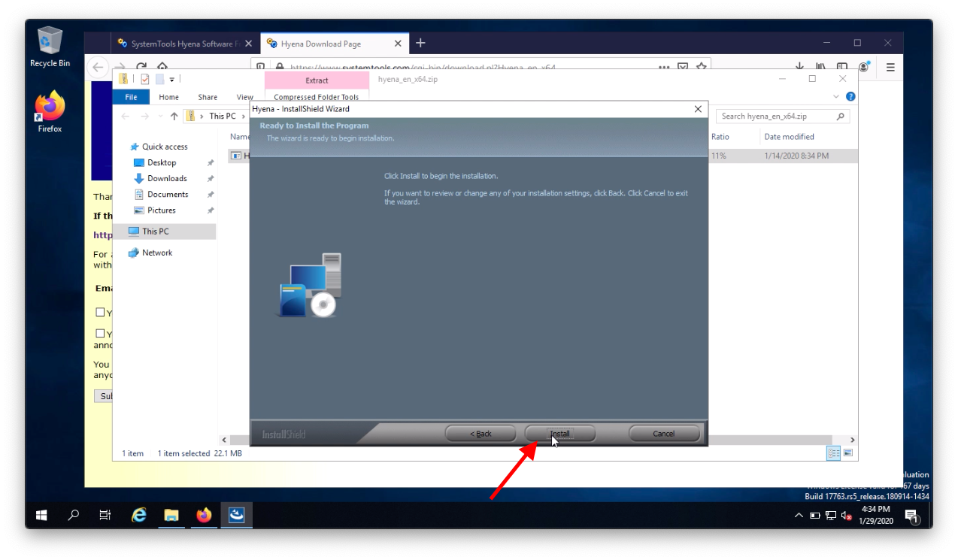This screenshot has width=958, height=560.
Task: Click Install in the InstallShield wizard
Action: pyautogui.click(x=559, y=433)
